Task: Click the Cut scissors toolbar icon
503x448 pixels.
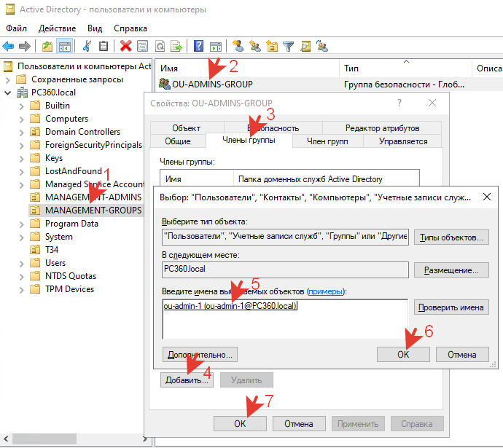Action: pos(86,46)
